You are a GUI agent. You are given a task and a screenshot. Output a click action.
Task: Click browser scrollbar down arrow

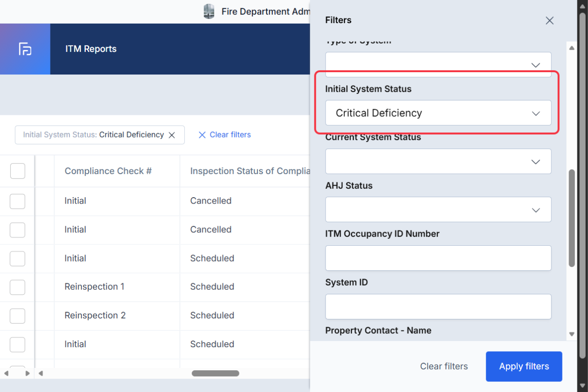[582, 385]
